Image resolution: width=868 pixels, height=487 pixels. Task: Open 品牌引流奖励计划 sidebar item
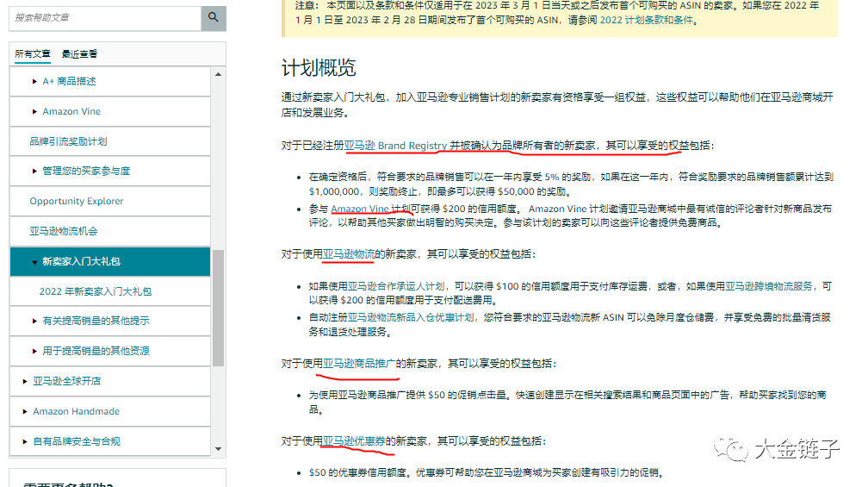click(68, 141)
